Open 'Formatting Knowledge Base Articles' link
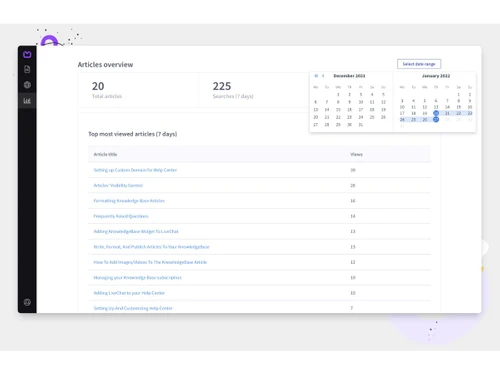Image resolution: width=500 pixels, height=375 pixels. 129,201
